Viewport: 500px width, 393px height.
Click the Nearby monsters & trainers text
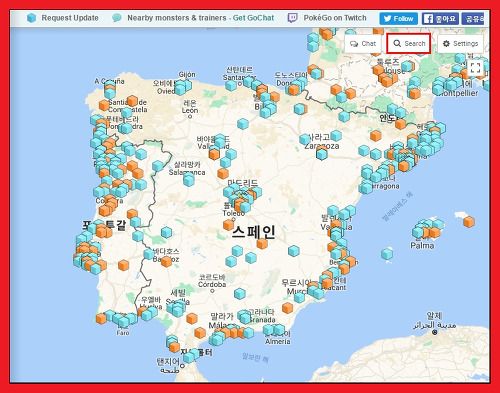(177, 18)
